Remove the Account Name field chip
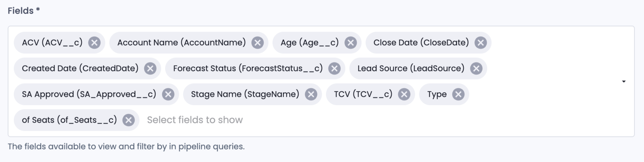Image resolution: width=644 pixels, height=162 pixels. (x=258, y=43)
